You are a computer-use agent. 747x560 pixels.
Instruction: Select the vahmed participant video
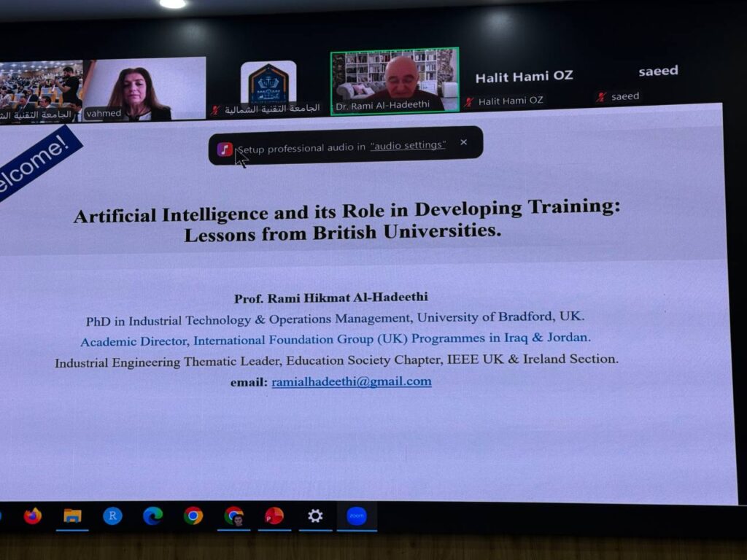[144, 89]
